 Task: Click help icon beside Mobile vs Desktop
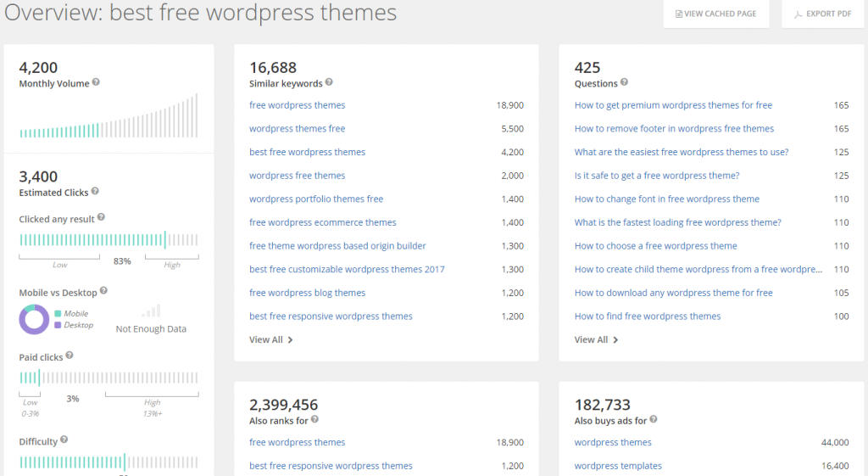104,292
